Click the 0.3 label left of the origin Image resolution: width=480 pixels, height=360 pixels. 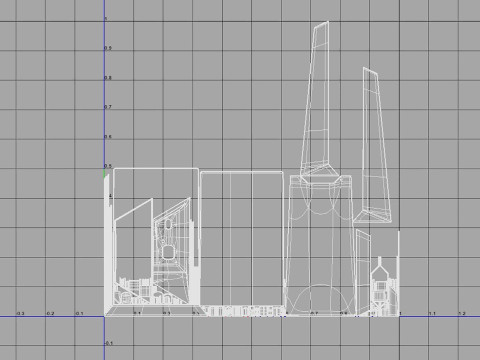[x=21, y=314]
